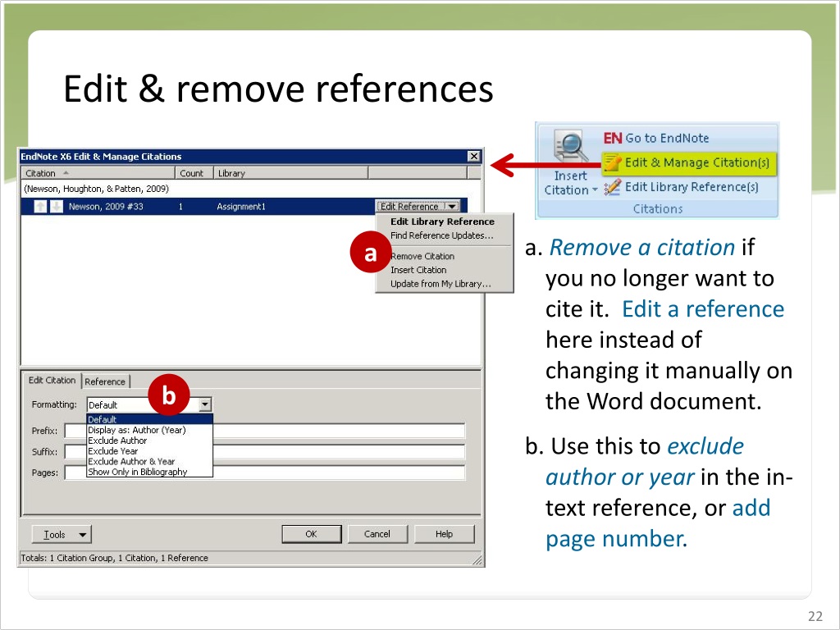Click the OK button

click(311, 534)
